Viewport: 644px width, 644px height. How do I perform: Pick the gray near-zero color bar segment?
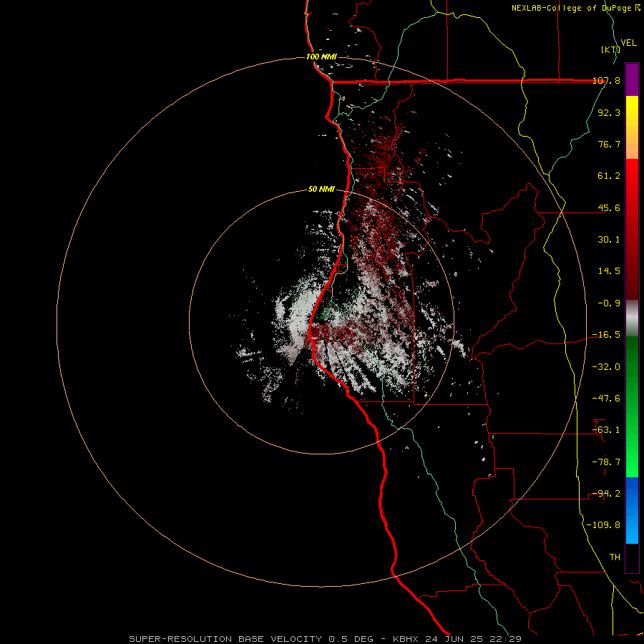632,318
